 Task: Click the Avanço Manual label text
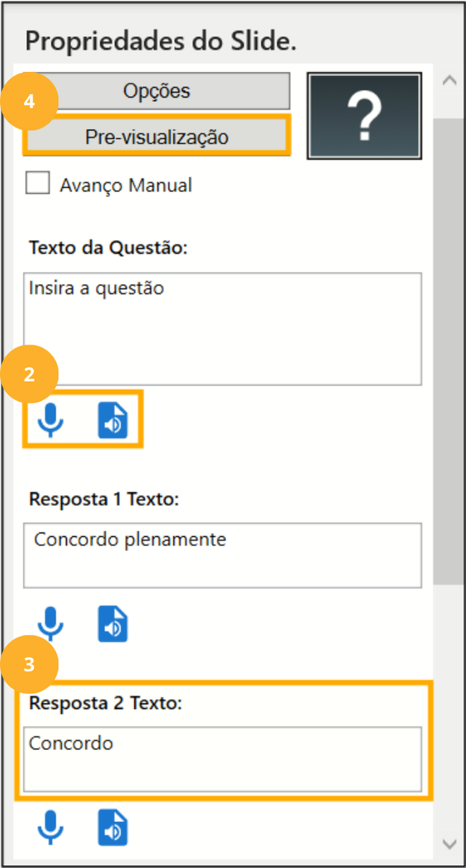126,186
